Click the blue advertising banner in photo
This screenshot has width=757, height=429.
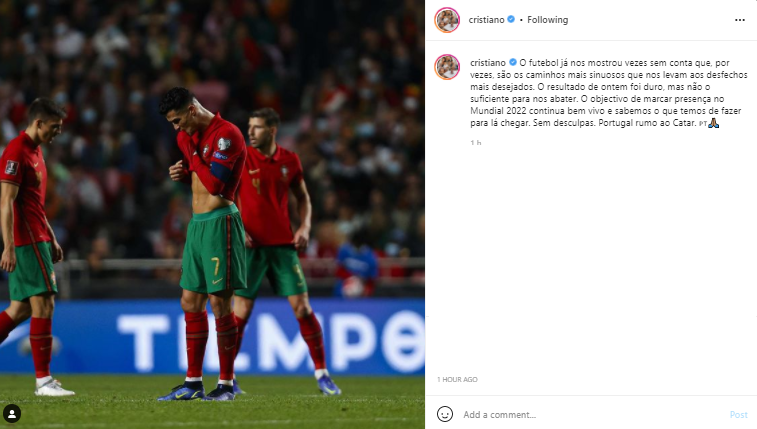click(x=212, y=336)
